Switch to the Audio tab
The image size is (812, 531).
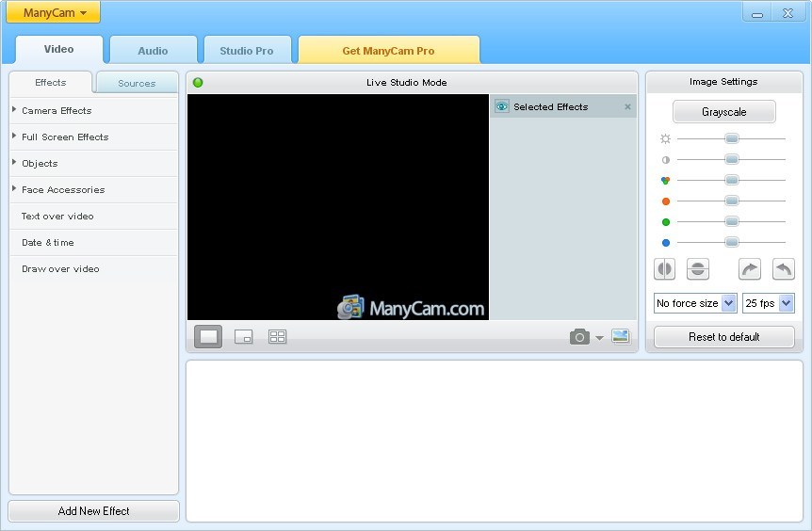[x=153, y=51]
